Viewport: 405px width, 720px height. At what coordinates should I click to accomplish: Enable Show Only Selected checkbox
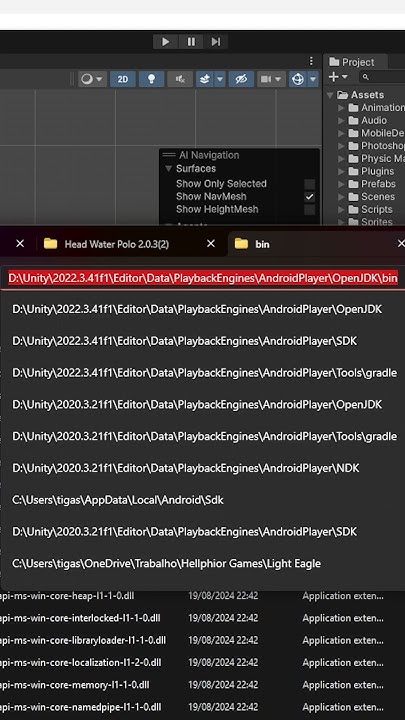pos(310,184)
